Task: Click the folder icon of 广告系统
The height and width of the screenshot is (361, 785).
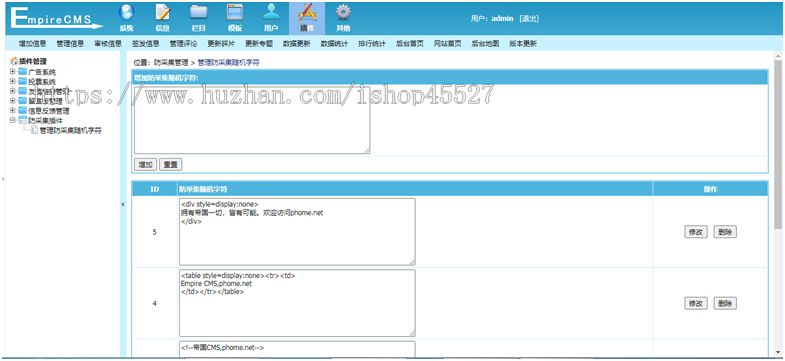Action: pos(22,72)
